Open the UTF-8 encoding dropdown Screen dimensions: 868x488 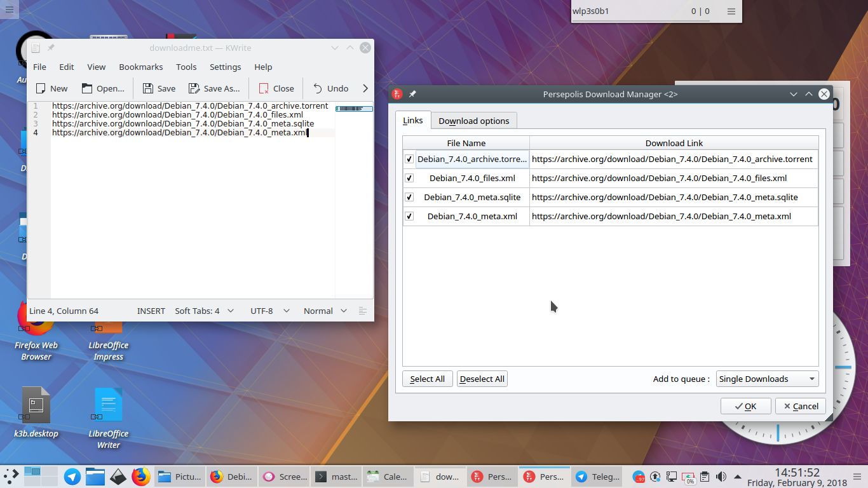[270, 311]
